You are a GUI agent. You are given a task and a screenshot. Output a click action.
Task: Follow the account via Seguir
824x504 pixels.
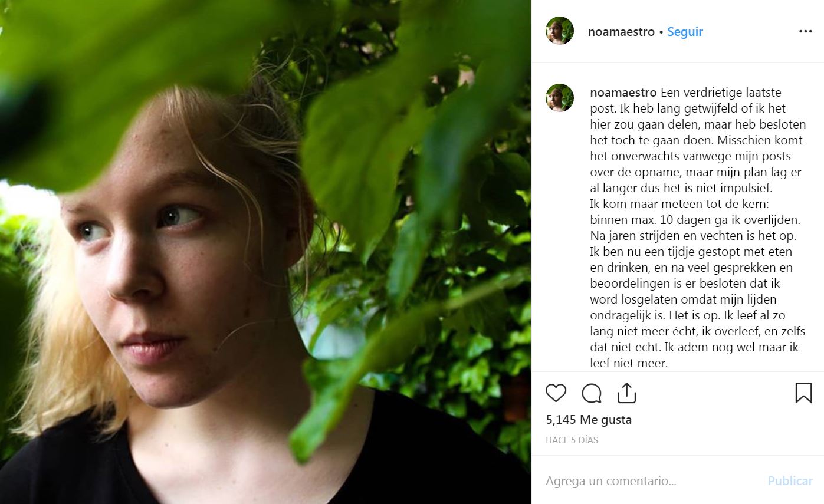coord(685,32)
